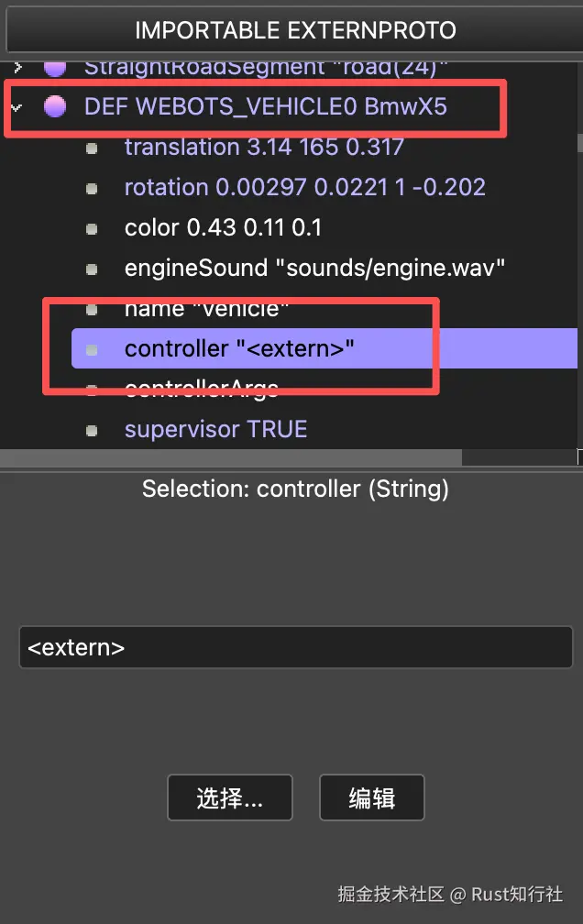Click the sphere icon next to StraightRoadSegment

(x=55, y=66)
